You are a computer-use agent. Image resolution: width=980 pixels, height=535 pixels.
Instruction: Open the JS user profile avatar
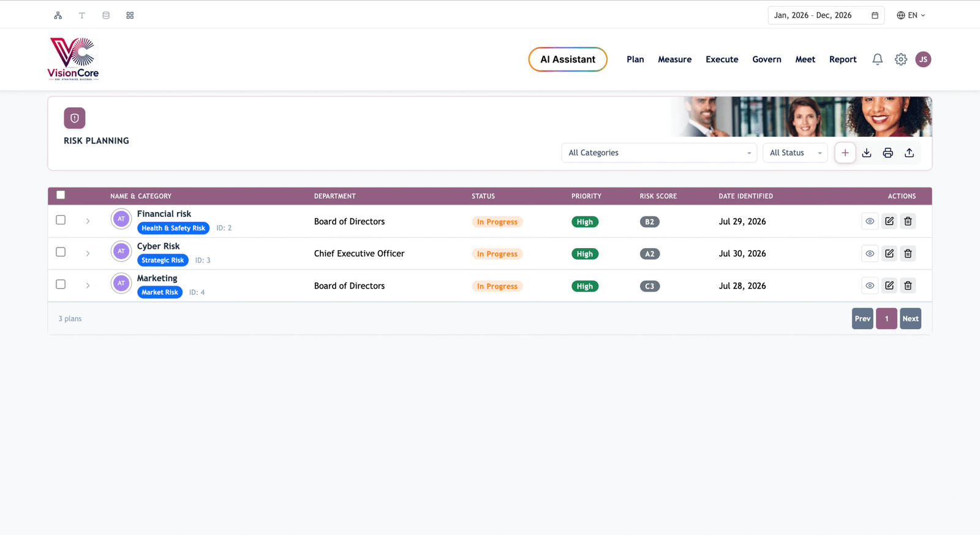pos(924,59)
